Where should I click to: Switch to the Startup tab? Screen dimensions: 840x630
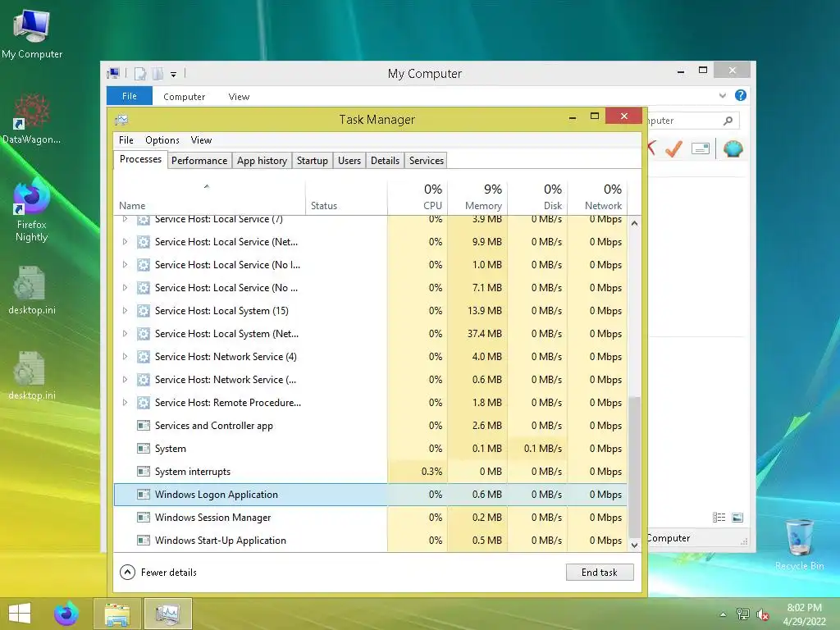[x=313, y=161]
